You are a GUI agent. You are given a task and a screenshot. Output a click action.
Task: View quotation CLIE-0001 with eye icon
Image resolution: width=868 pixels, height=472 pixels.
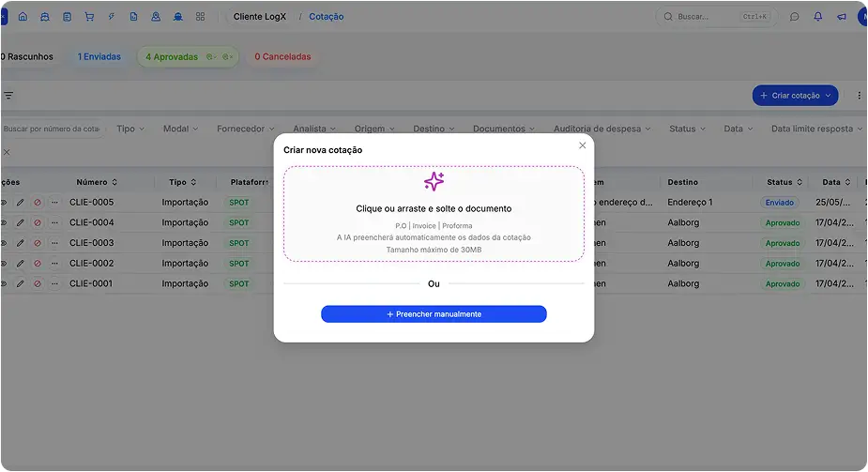(x=4, y=283)
